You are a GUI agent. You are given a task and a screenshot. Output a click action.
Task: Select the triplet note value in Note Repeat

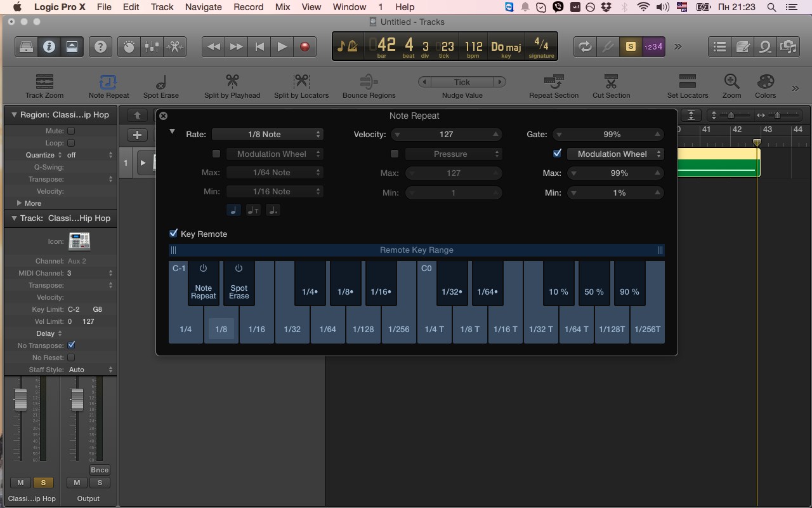click(253, 210)
